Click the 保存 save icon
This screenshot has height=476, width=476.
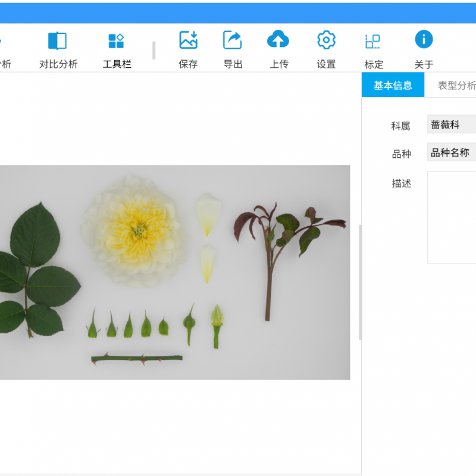click(188, 40)
